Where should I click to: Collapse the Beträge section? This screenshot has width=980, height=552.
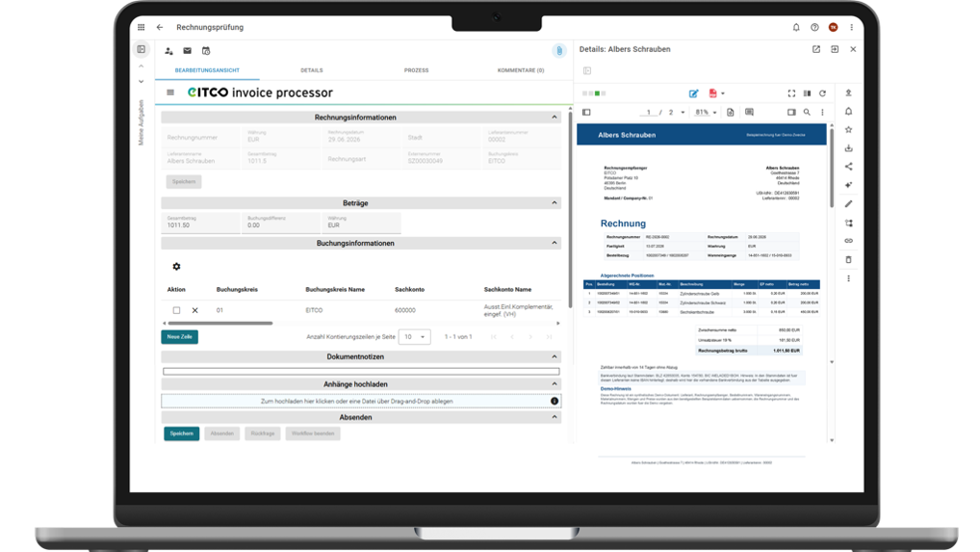click(x=554, y=202)
